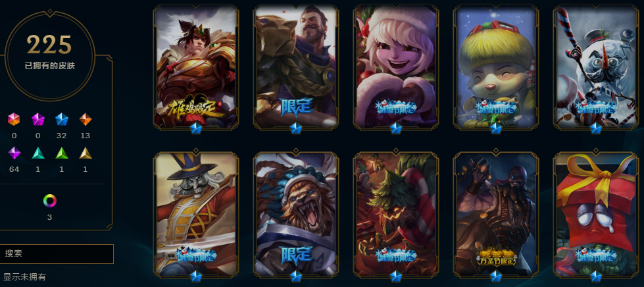644x287 pixels.
Task: Toggle the 显示未拥有 show-unowned option
Action: point(24,276)
